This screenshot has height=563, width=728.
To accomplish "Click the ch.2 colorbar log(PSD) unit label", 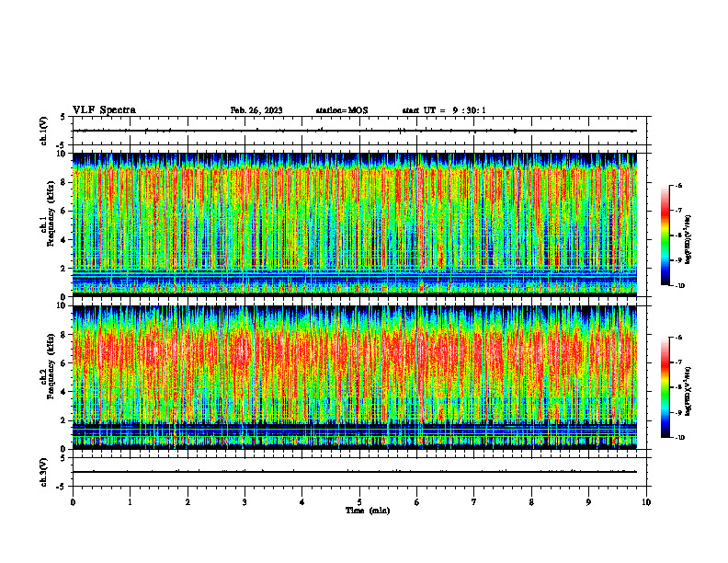I will pos(688,392).
